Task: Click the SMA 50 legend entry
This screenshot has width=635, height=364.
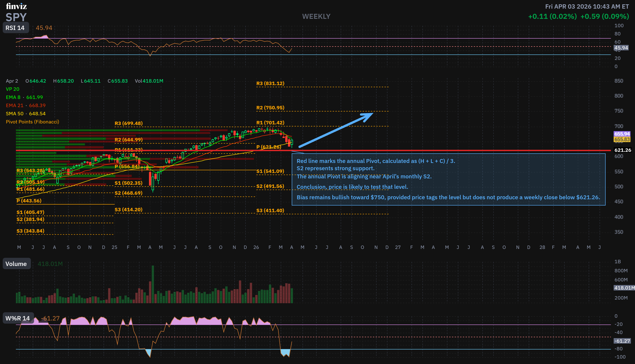Action: [x=25, y=113]
